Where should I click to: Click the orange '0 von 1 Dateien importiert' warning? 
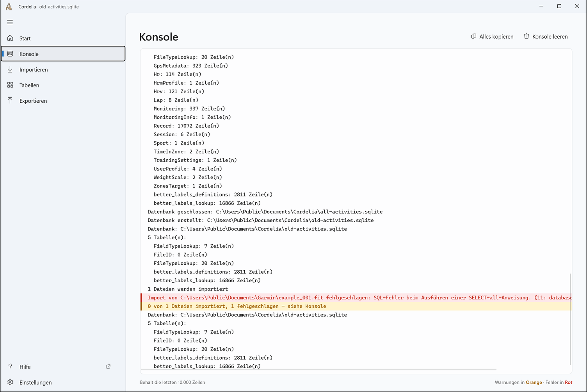point(356,306)
